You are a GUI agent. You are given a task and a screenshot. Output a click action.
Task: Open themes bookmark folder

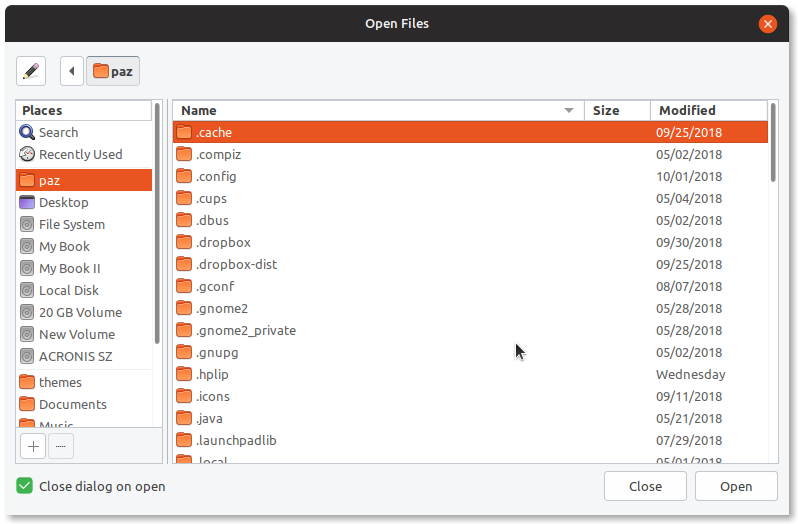pos(84,382)
